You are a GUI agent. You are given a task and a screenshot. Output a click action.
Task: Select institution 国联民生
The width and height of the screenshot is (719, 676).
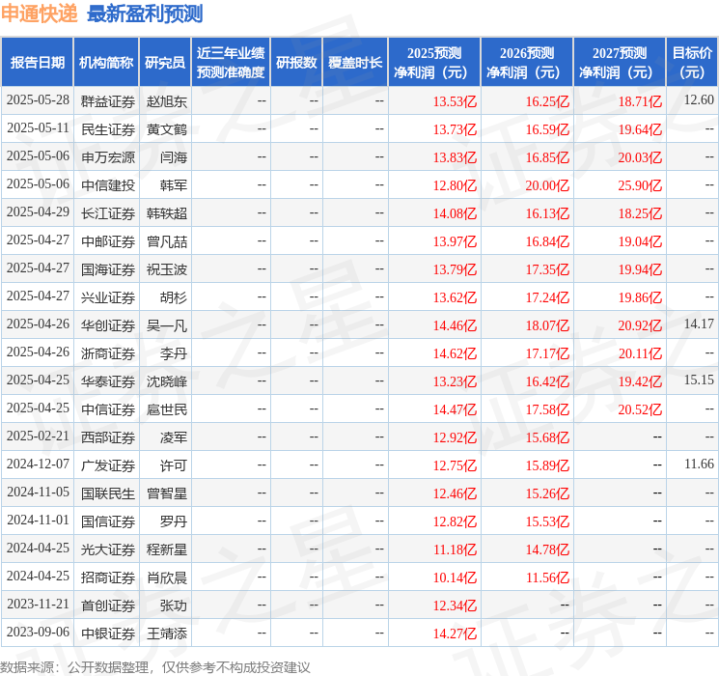(x=108, y=493)
